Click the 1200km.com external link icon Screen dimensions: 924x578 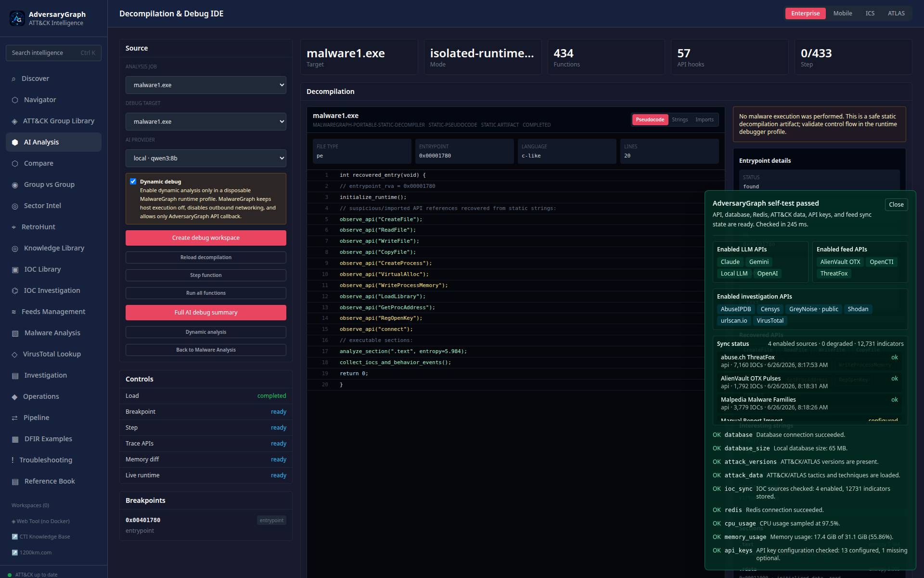point(14,552)
